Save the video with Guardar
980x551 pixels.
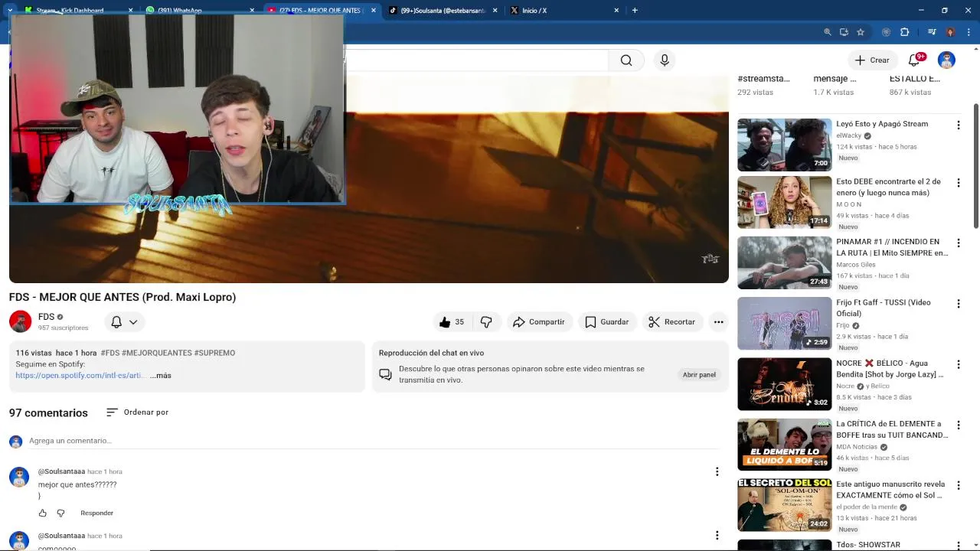tap(607, 322)
